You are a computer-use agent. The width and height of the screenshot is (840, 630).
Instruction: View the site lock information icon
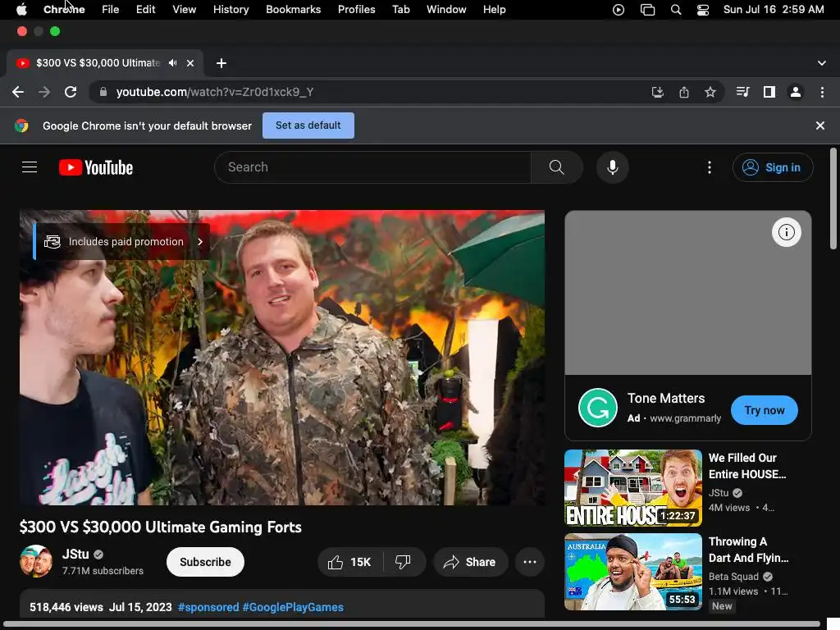pos(103,92)
